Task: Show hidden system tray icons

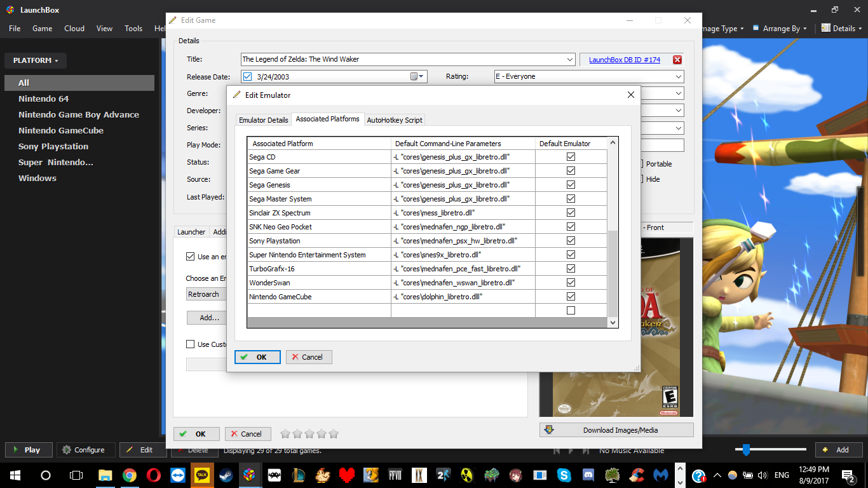Action: [717, 475]
